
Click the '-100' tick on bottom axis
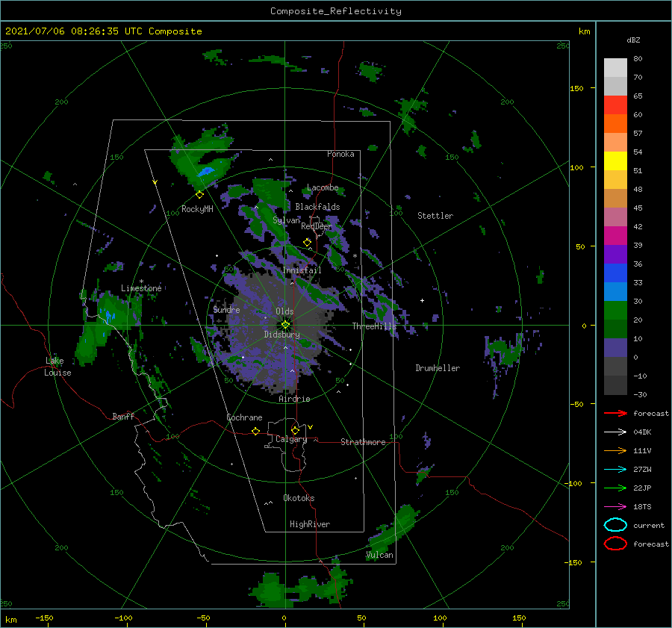[x=123, y=618]
